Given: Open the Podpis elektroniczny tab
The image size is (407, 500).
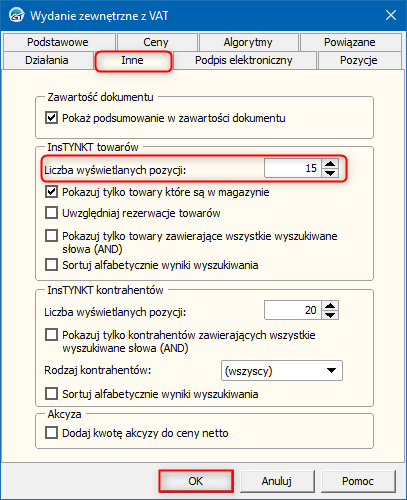Looking at the screenshot, I should (244, 60).
